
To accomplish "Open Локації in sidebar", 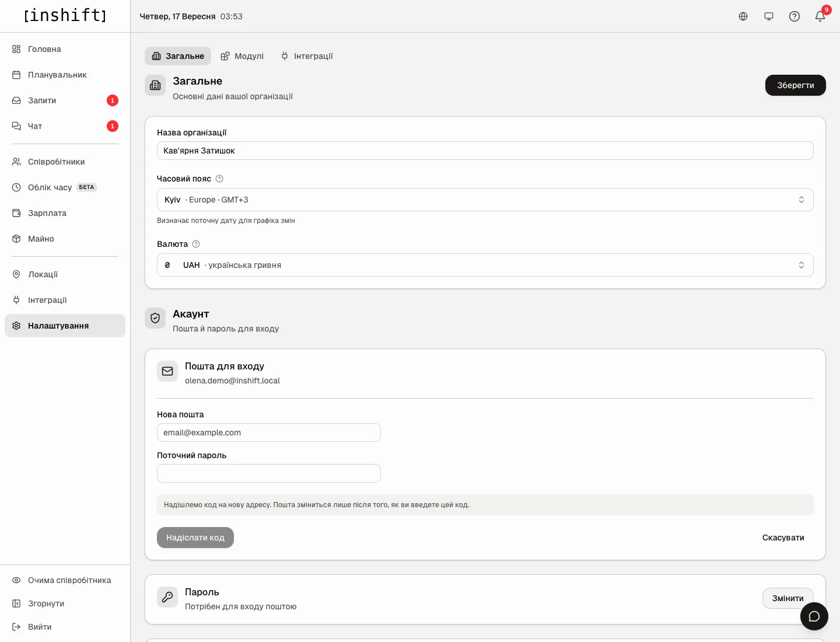I will [x=65, y=274].
